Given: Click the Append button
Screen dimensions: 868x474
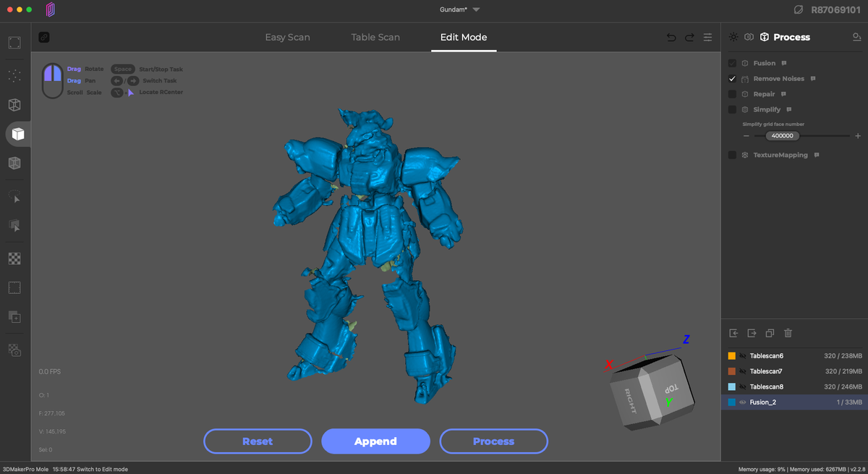Looking at the screenshot, I should pyautogui.click(x=375, y=441).
